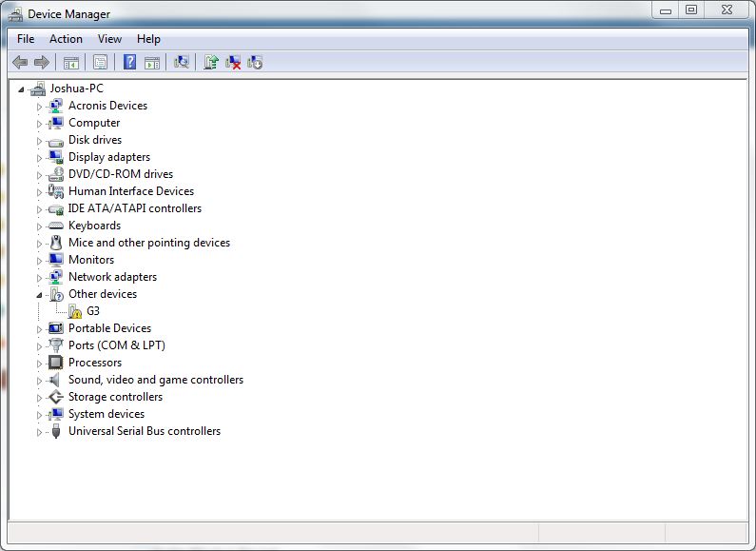This screenshot has width=756, height=551.
Task: Click the IDE ATA/ATAPI controllers icon
Action: pyautogui.click(x=56, y=209)
